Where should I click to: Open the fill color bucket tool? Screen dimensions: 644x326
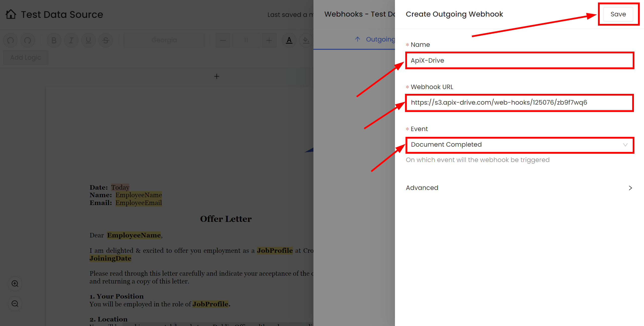click(x=306, y=40)
